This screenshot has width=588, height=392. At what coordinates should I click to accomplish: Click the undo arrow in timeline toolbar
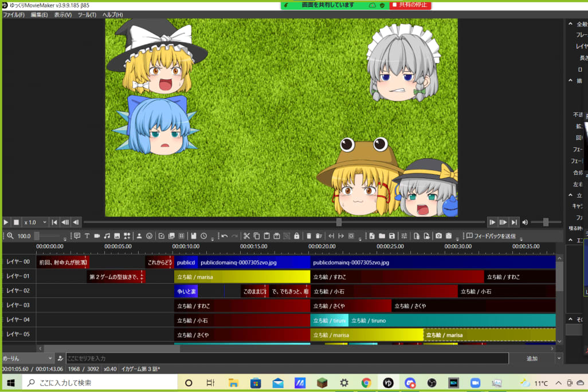pyautogui.click(x=225, y=236)
